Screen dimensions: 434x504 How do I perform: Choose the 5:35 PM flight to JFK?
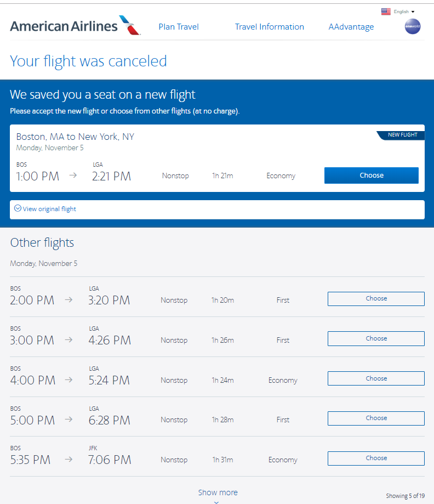(376, 458)
